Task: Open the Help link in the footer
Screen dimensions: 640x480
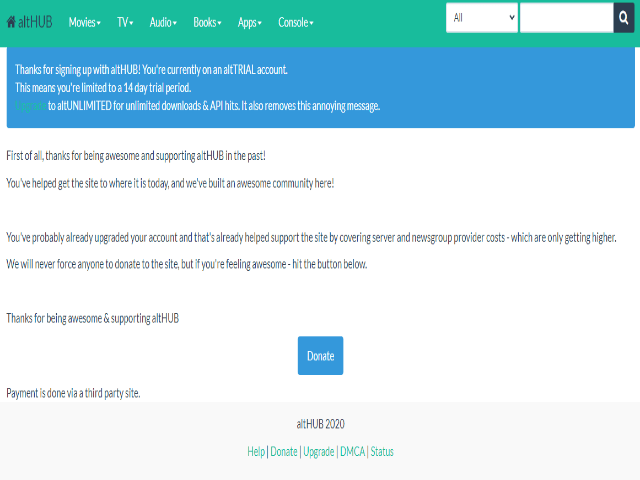Action: tap(256, 452)
